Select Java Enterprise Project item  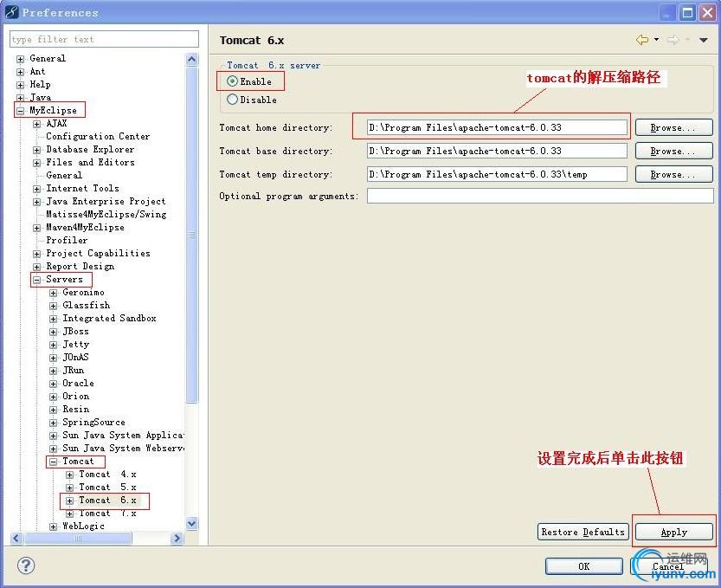point(106,201)
